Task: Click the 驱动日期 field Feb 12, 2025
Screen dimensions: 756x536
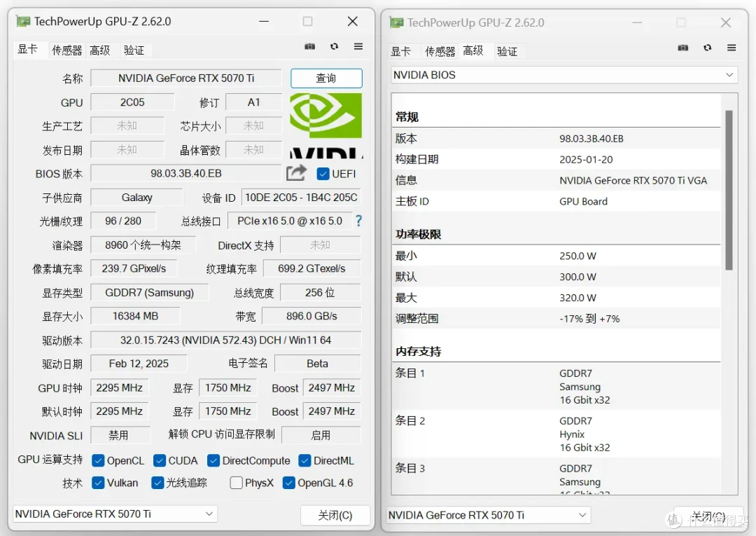Action: 139,364
